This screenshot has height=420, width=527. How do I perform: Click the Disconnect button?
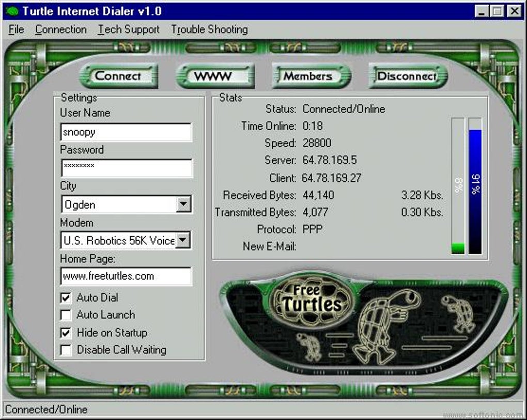point(408,76)
